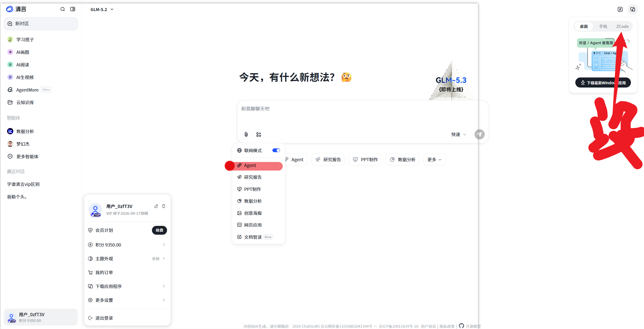Open the AgentMore icon
The width and height of the screenshot is (644, 329).
10,90
